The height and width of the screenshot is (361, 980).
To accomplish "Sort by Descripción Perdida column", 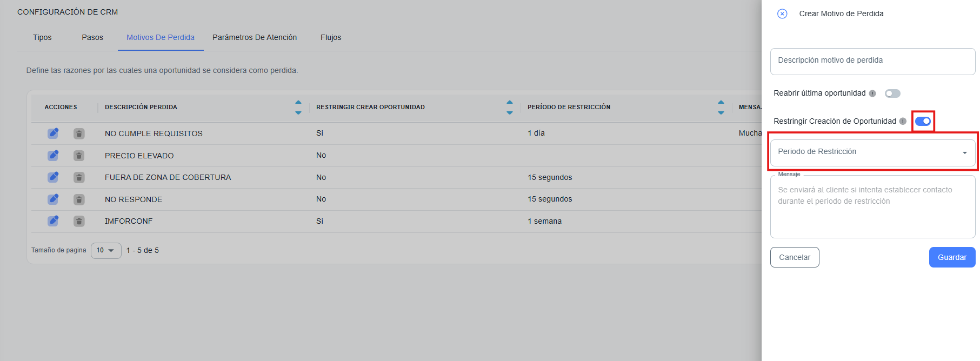I will click(298, 107).
